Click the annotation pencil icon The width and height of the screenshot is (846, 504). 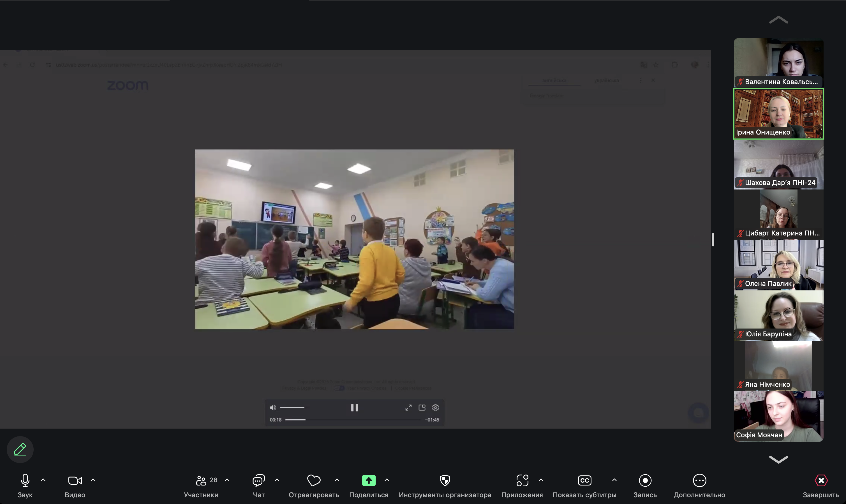tap(20, 449)
